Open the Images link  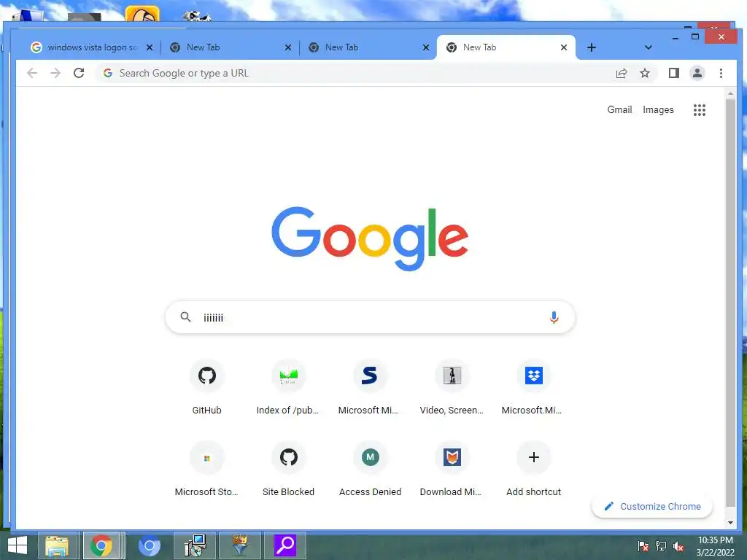click(x=658, y=109)
